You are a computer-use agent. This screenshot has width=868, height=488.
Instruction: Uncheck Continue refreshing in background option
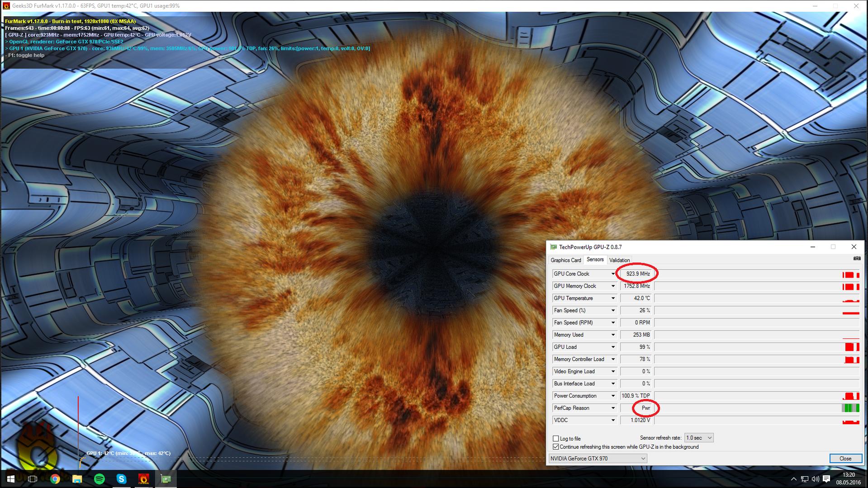[556, 447]
